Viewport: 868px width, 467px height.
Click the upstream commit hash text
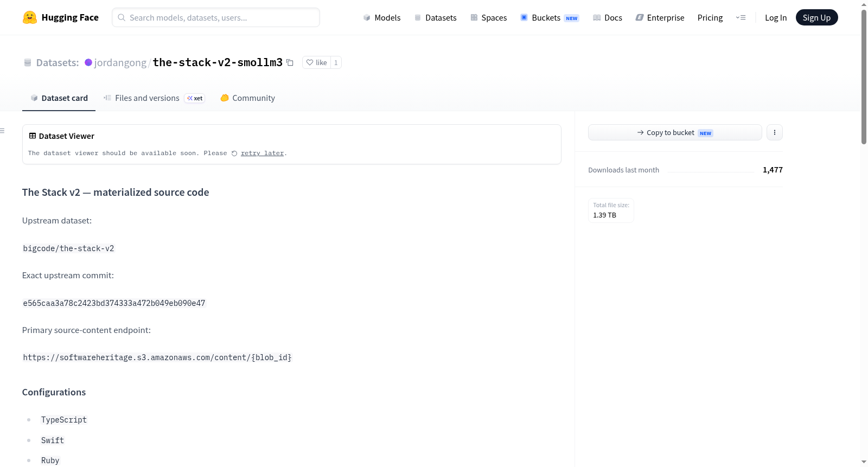114,303
